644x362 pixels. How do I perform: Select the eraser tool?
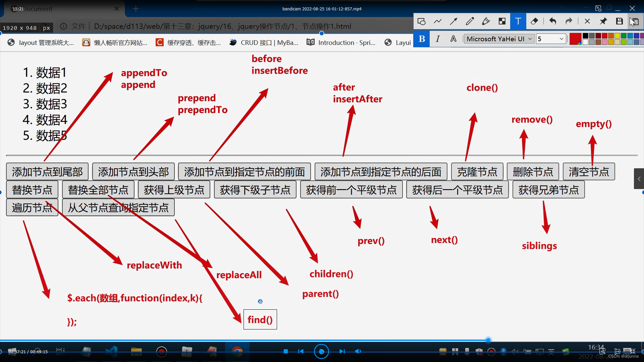click(534, 21)
